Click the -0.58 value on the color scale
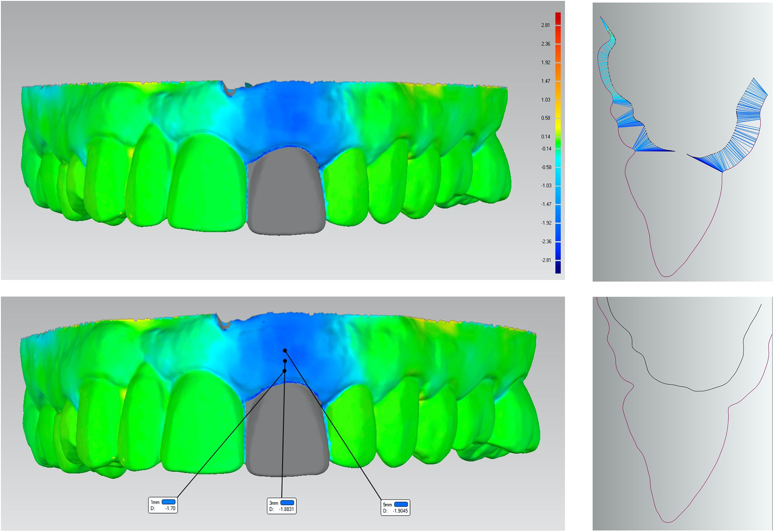774x532 pixels. (547, 168)
